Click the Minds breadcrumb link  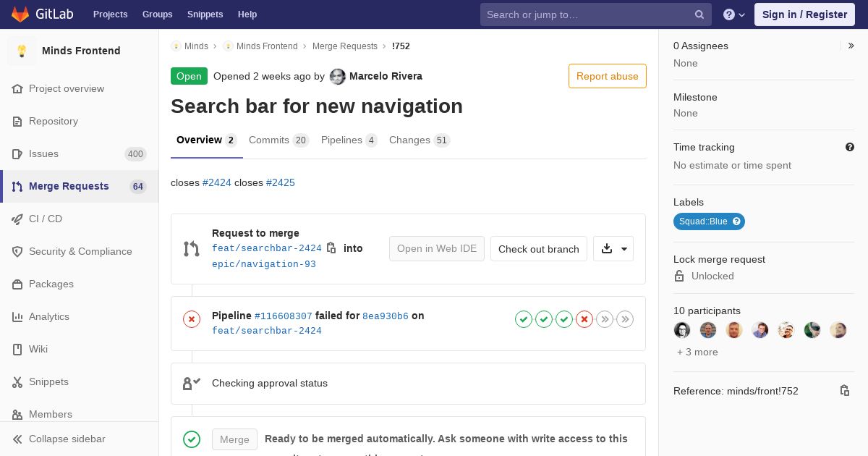pyautogui.click(x=196, y=46)
